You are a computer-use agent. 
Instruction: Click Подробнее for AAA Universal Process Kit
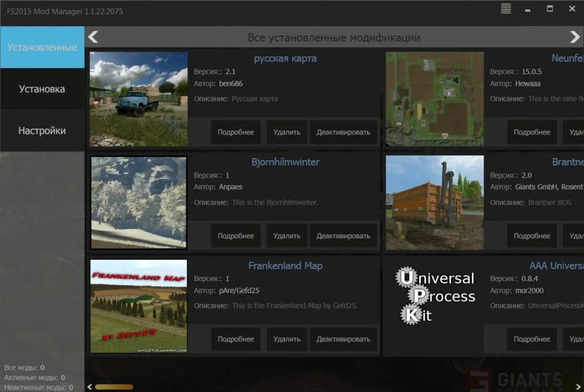pos(532,339)
